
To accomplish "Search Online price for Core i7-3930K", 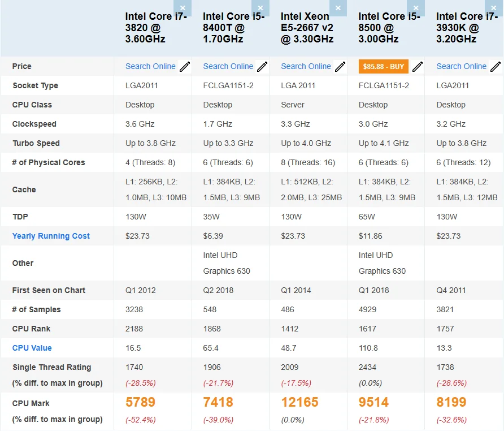I will 462,66.
